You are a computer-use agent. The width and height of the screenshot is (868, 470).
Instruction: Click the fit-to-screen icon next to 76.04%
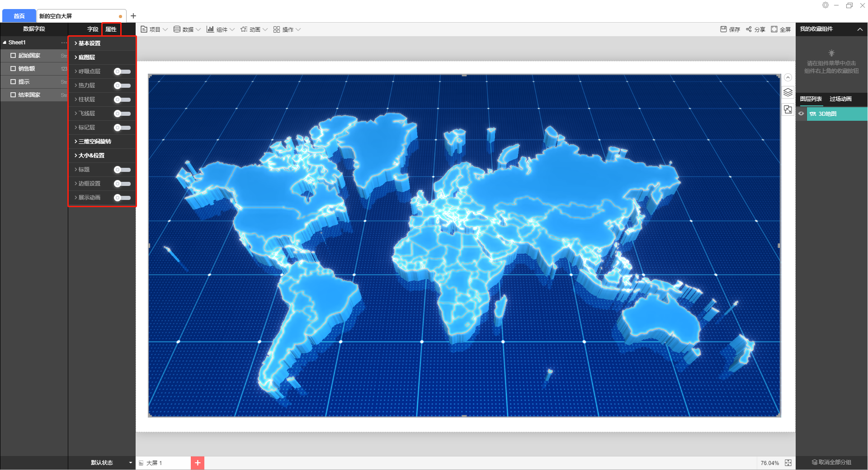tap(788, 463)
